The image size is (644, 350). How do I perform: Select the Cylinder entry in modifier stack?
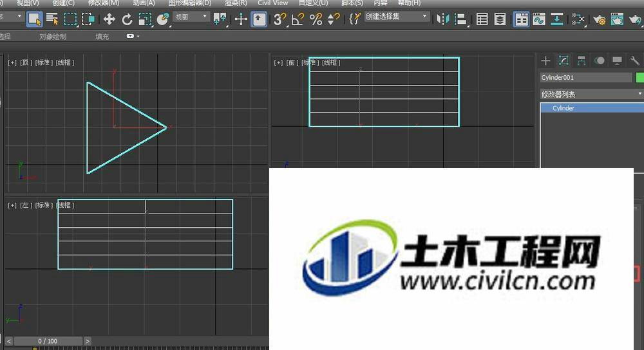pyautogui.click(x=592, y=108)
